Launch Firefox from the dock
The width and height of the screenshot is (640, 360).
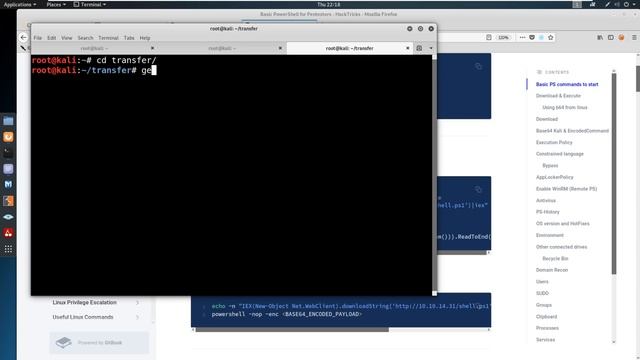(x=8, y=137)
